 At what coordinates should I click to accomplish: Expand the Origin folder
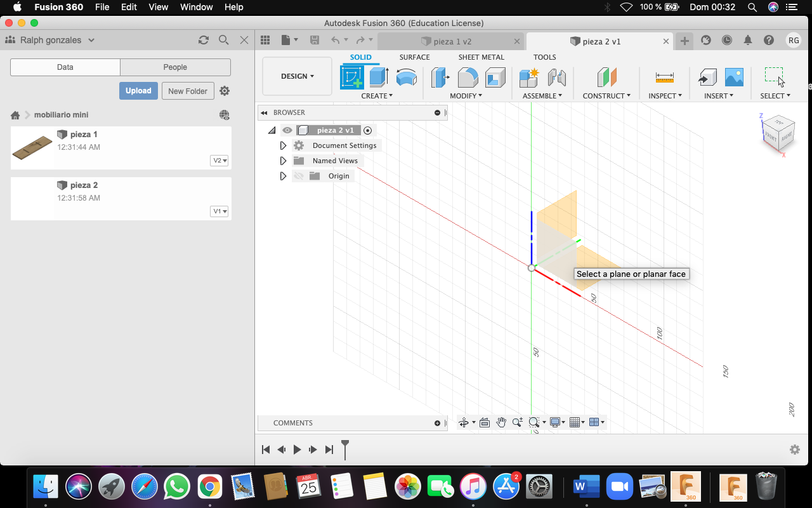[283, 176]
